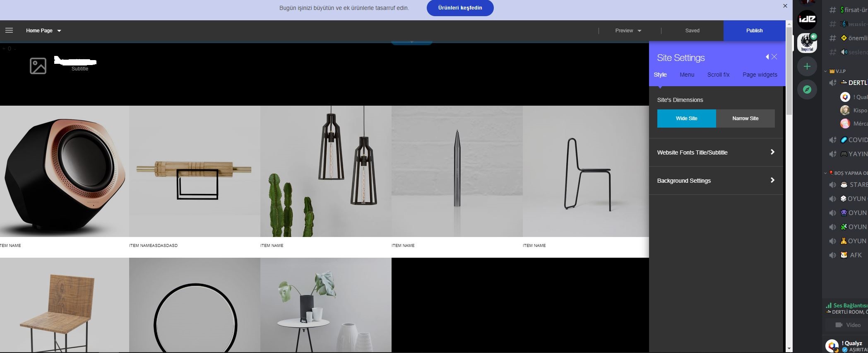Collapse the V.I.P category in Discord

click(x=835, y=71)
